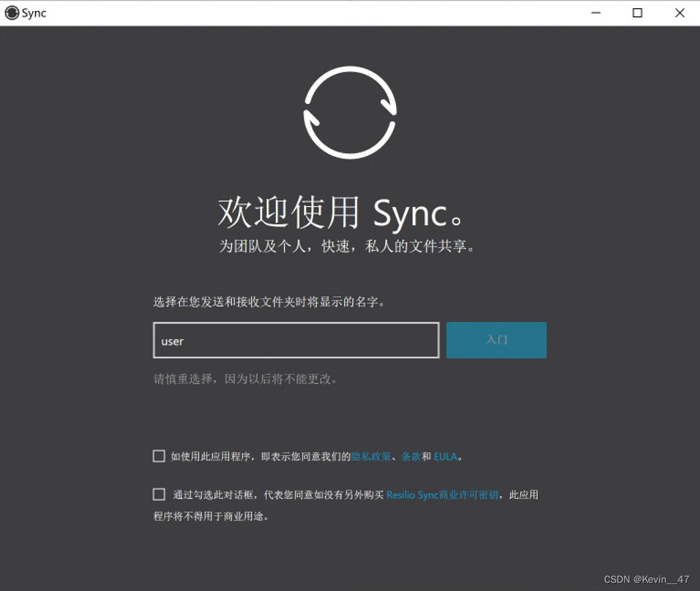Maximize the Sync window
Screen dimensions: 700x591
pos(637,13)
